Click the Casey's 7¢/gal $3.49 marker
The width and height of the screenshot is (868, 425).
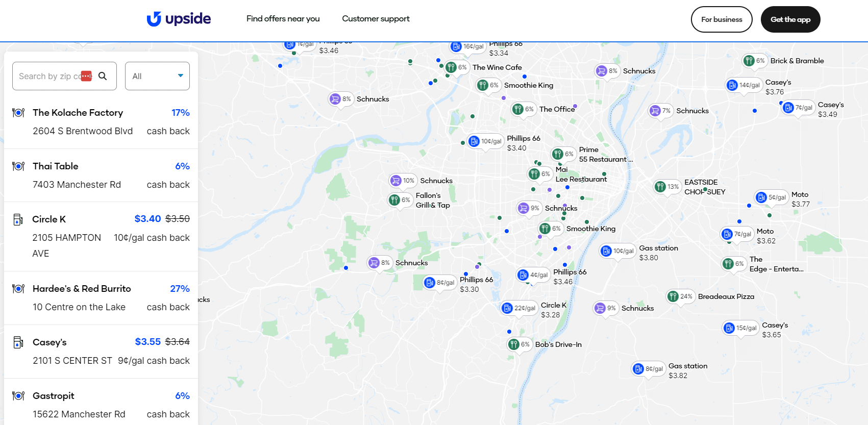click(799, 108)
